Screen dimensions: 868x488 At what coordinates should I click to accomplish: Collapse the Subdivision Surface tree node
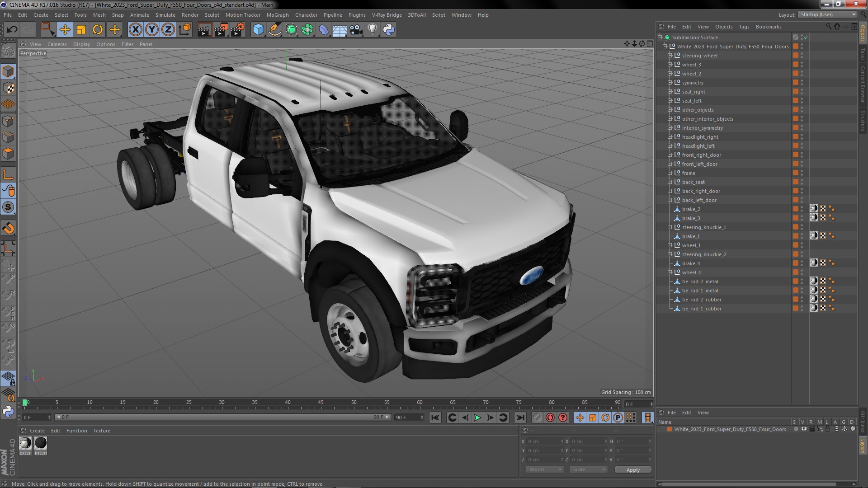(660, 38)
